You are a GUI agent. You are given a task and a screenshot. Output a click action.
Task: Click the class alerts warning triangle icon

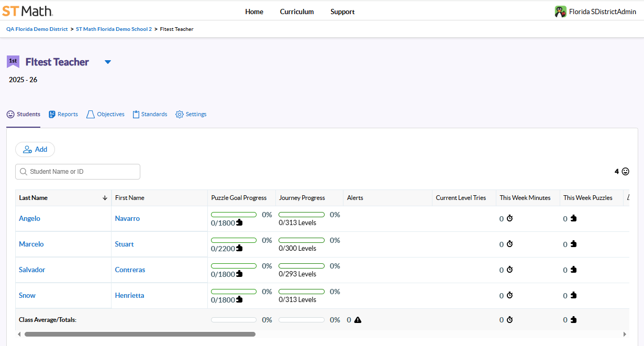coord(358,320)
